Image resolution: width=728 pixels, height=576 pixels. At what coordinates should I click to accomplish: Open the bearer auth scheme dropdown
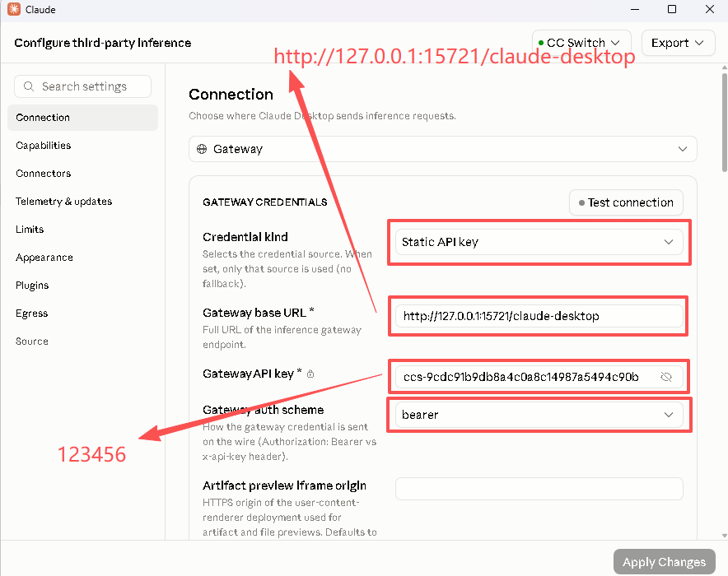539,415
